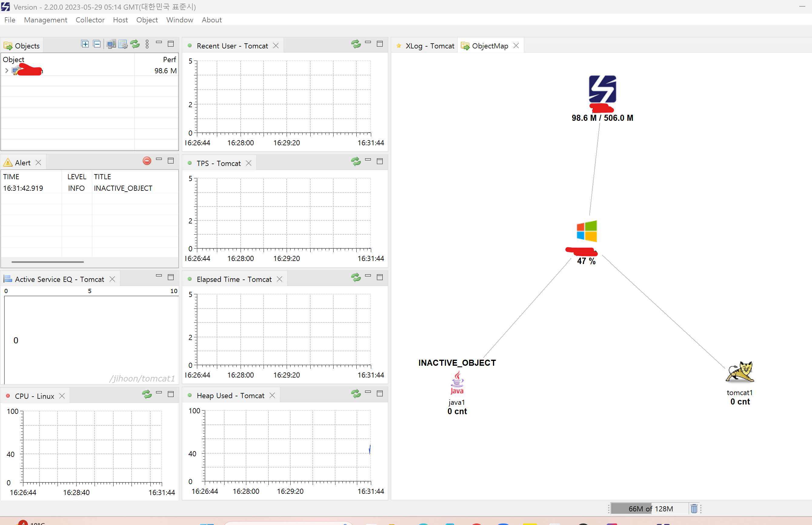Open the File menu

pos(10,20)
